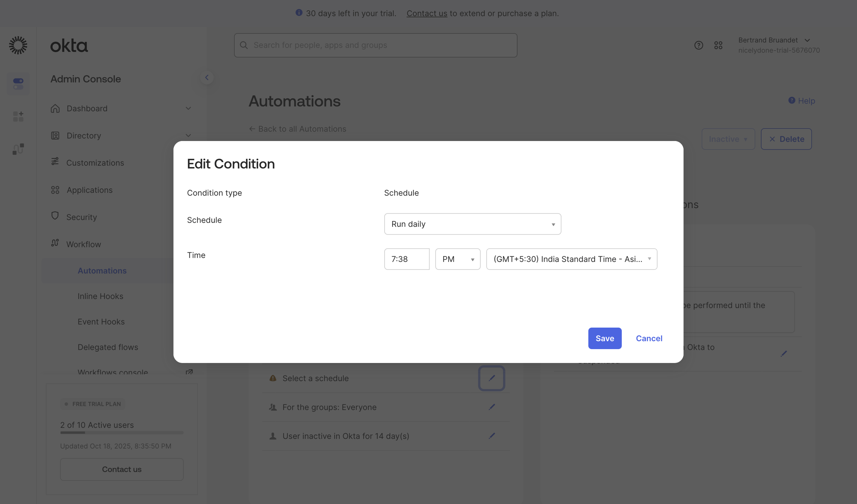The width and height of the screenshot is (857, 504).
Task: Edit the For the groups: Everyone pencil
Action: (x=492, y=407)
